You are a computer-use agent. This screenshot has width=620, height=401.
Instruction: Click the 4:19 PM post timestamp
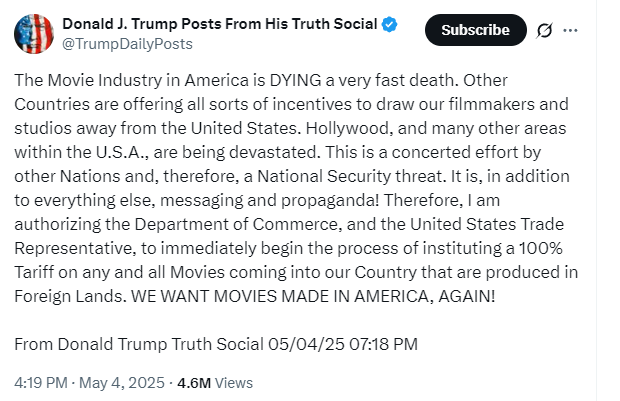(x=41, y=383)
